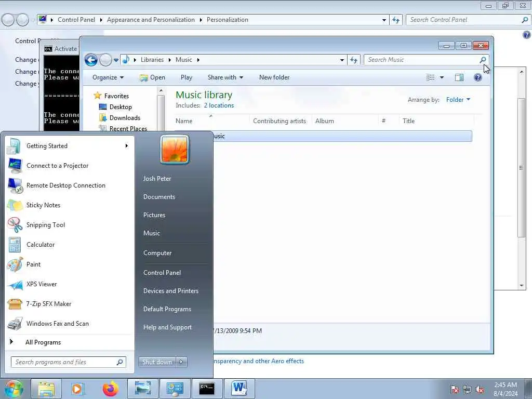Open Documents from Start menu

pyautogui.click(x=159, y=197)
